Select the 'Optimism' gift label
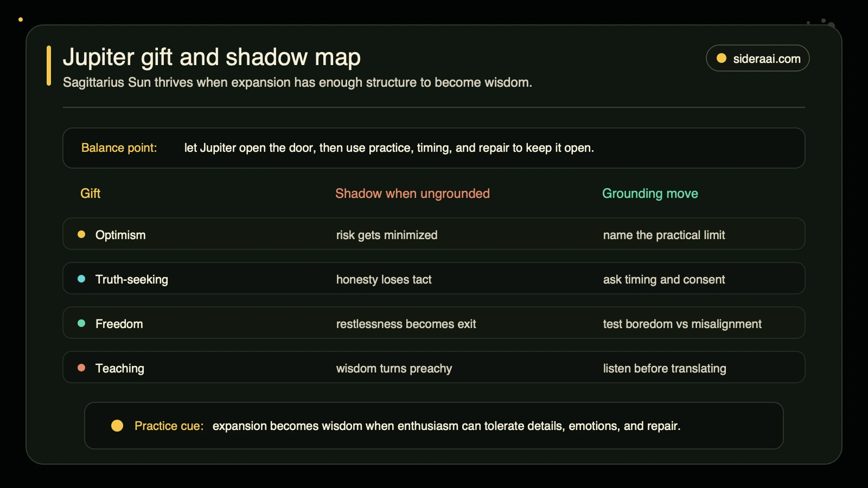This screenshot has height=488, width=868. [x=120, y=235]
